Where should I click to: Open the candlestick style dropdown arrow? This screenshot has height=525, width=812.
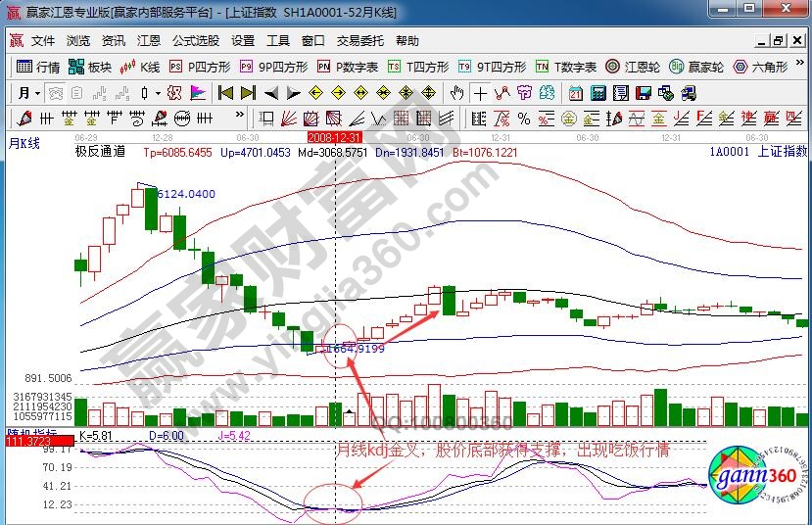[x=159, y=93]
